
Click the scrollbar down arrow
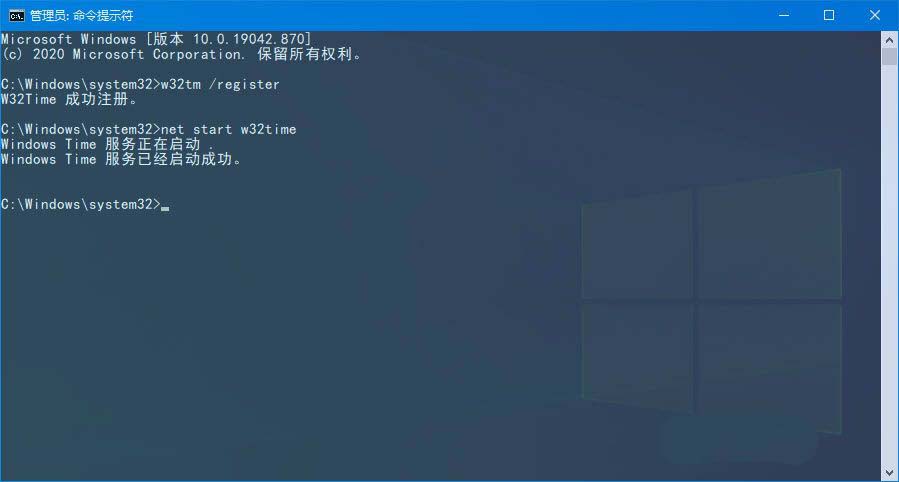(x=889, y=473)
